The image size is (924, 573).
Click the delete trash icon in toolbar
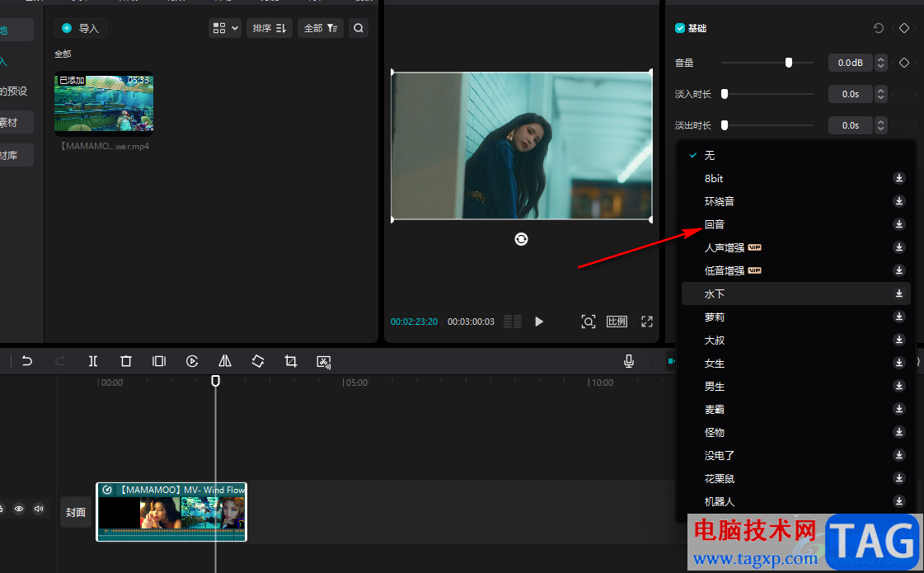click(125, 361)
